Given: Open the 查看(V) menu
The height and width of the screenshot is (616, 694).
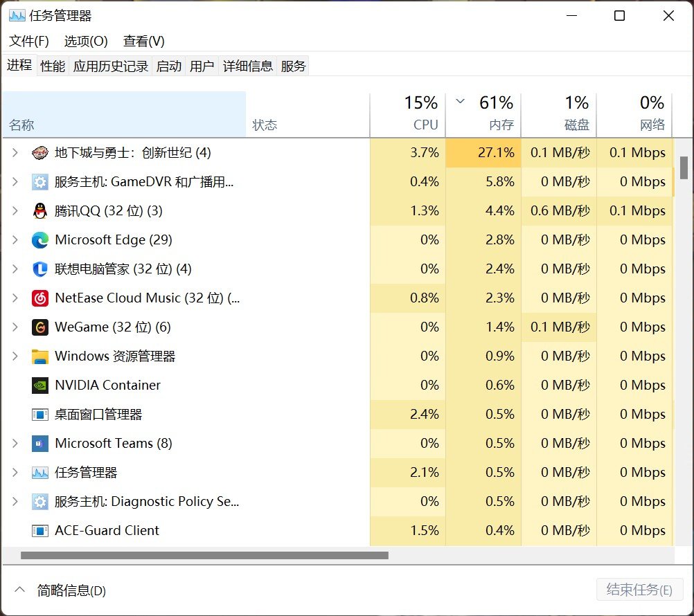Looking at the screenshot, I should (144, 41).
